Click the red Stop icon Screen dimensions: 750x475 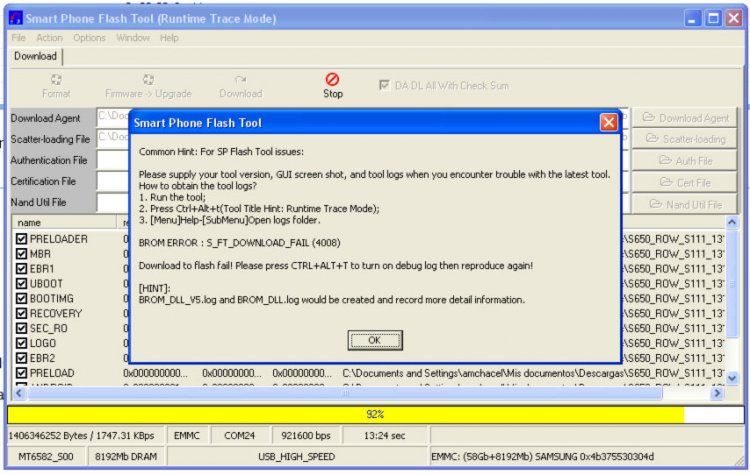tap(332, 79)
